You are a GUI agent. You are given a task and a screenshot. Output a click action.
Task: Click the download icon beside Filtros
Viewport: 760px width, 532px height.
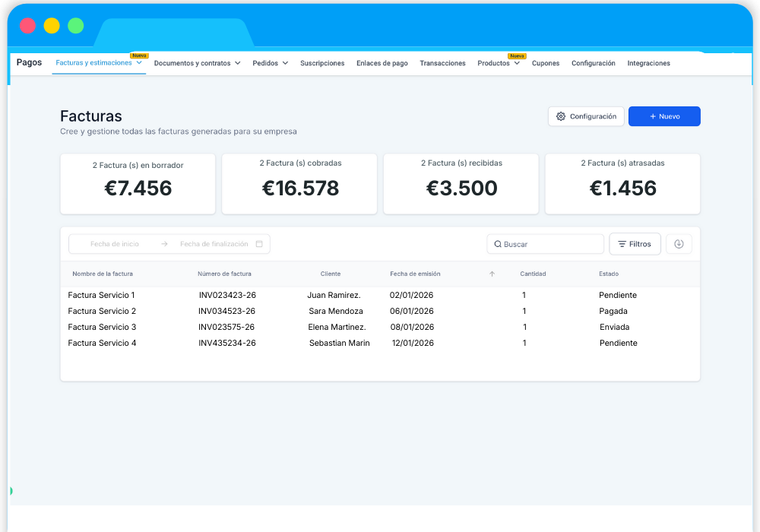679,244
